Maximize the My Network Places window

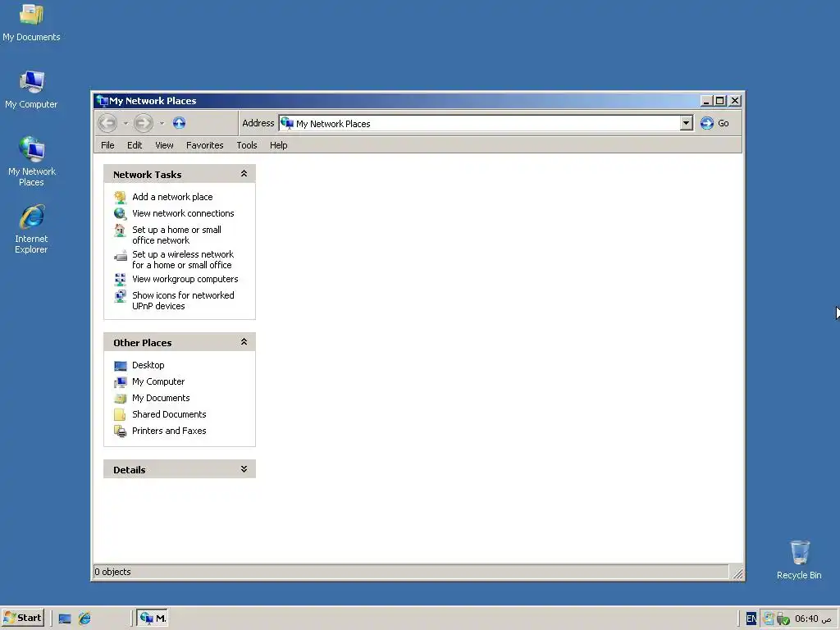[x=720, y=101]
